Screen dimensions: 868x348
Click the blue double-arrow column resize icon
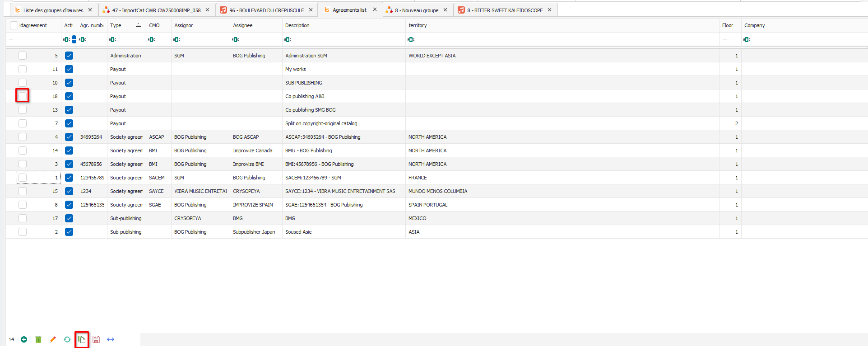click(111, 339)
